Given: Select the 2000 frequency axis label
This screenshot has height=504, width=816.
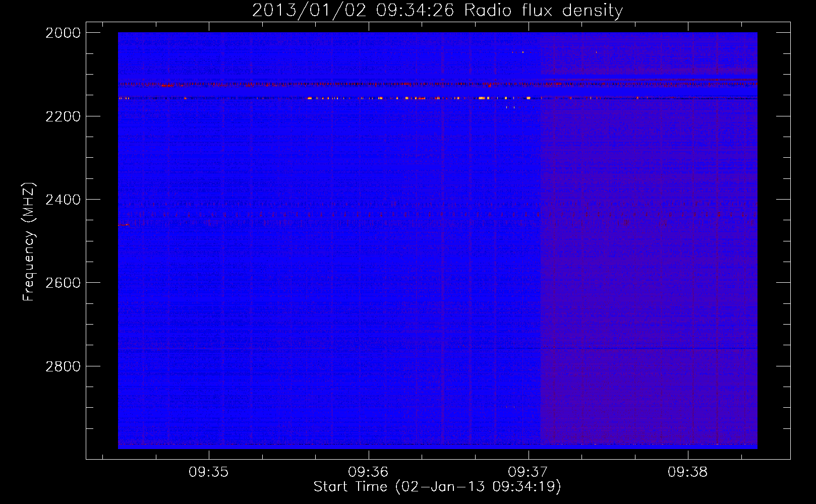Looking at the screenshot, I should pos(63,33).
